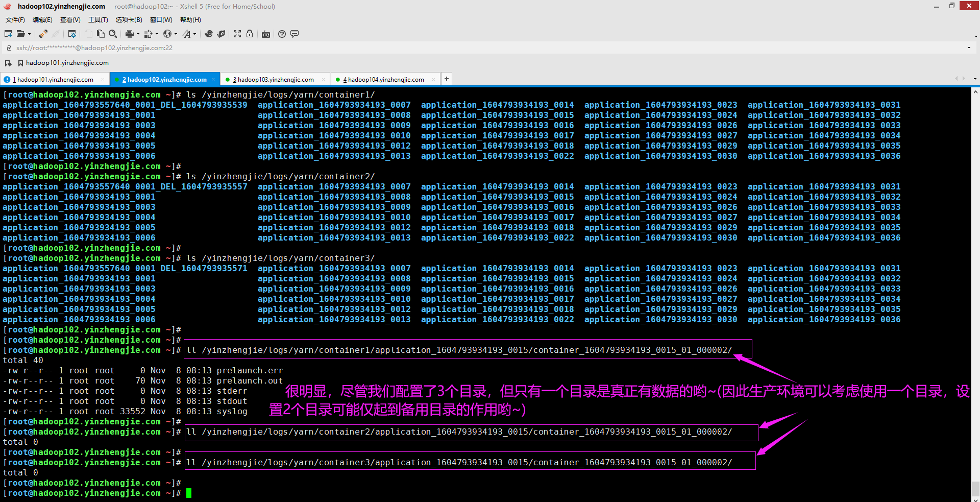Click the globe Encoding icon
Viewport: 980px width, 502px height.
167,34
